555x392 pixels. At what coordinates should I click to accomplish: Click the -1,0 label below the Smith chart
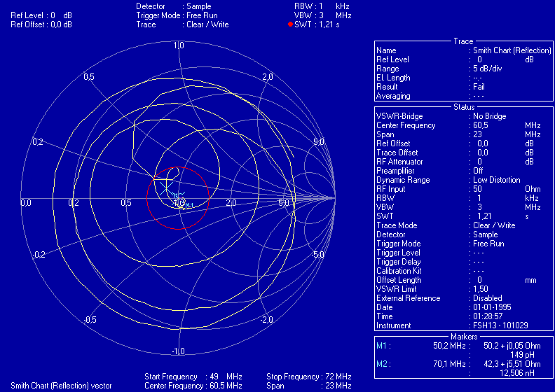(178, 351)
